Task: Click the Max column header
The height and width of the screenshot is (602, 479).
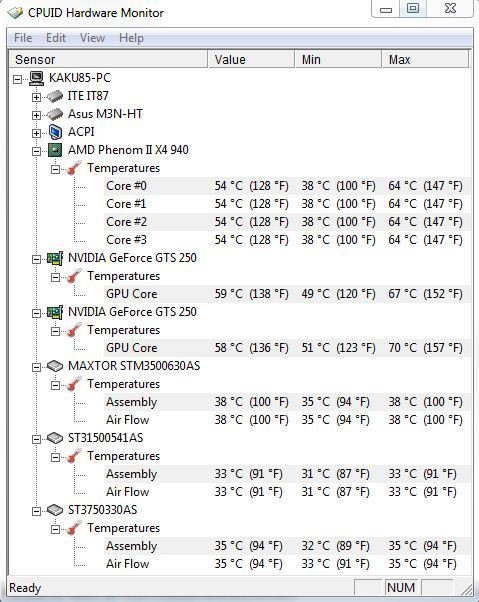Action: click(425, 60)
